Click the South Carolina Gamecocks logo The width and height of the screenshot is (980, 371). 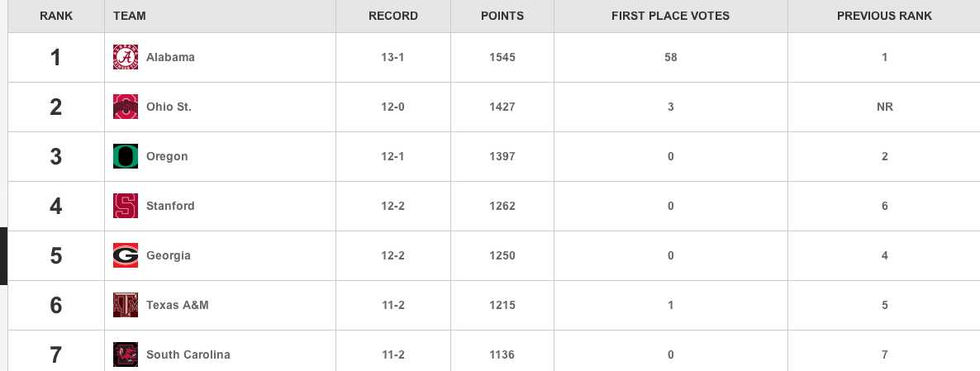126,354
